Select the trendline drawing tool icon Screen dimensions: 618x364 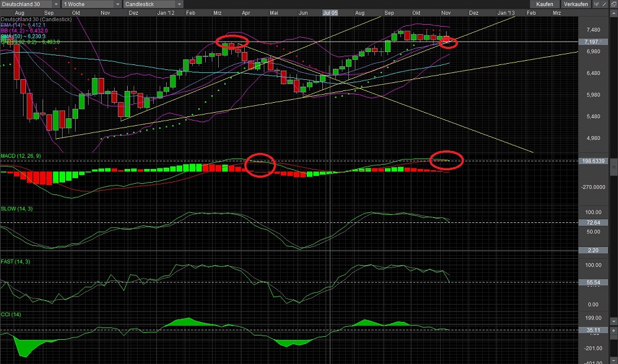click(x=605, y=4)
